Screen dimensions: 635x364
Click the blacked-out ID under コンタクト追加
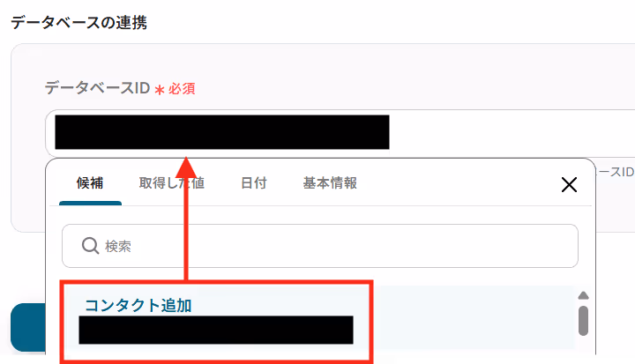click(x=216, y=330)
